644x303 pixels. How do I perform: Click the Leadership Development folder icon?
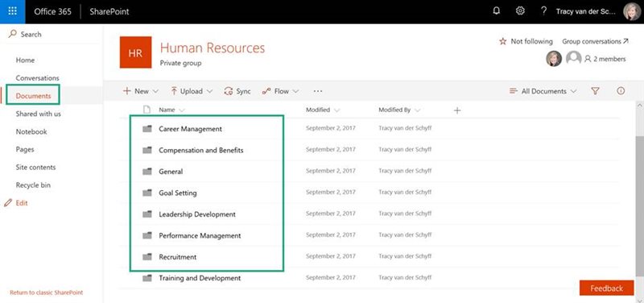[147, 214]
